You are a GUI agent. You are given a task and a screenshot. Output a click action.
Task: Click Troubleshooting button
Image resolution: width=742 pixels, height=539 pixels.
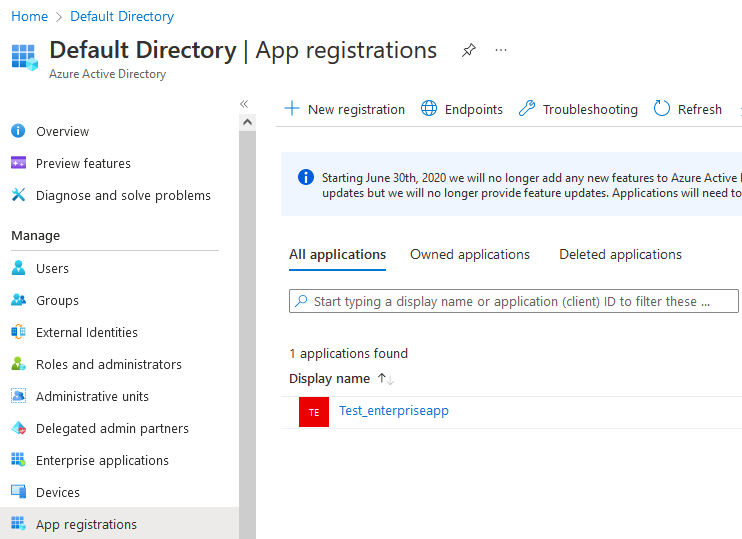[578, 109]
